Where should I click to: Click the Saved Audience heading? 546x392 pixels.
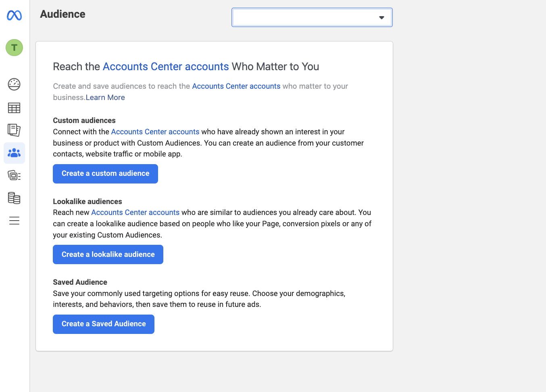tap(80, 282)
